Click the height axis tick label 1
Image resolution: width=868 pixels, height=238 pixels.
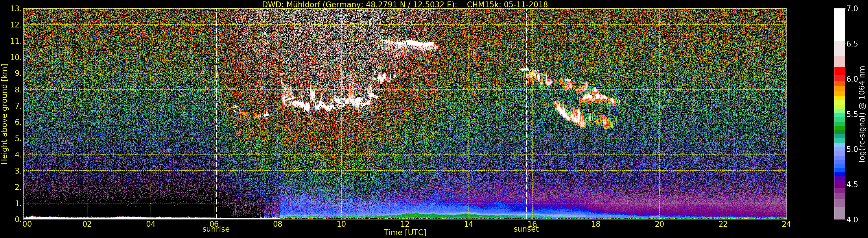(x=18, y=203)
